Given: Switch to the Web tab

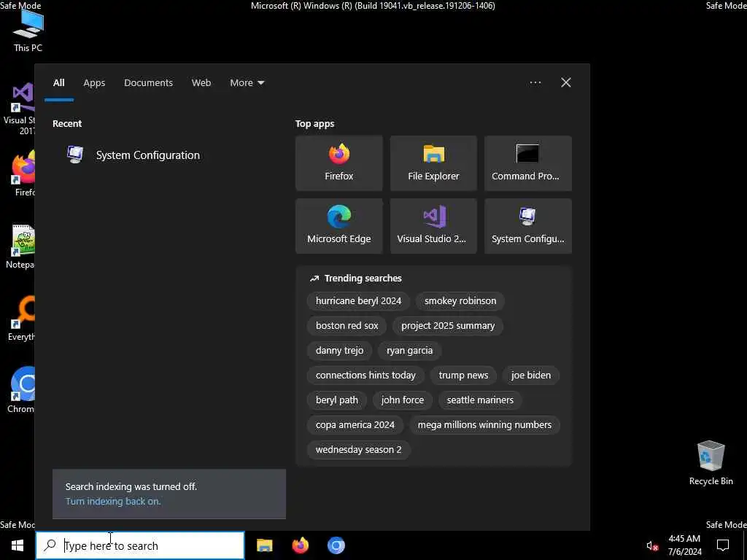Looking at the screenshot, I should (x=201, y=83).
